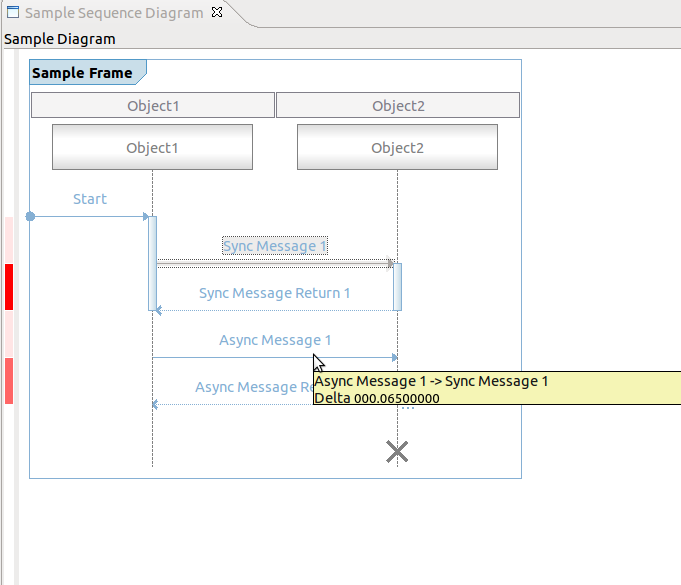Select the Sync Message Return 1 label
Viewport: 681px width, 585px height.
pos(274,293)
